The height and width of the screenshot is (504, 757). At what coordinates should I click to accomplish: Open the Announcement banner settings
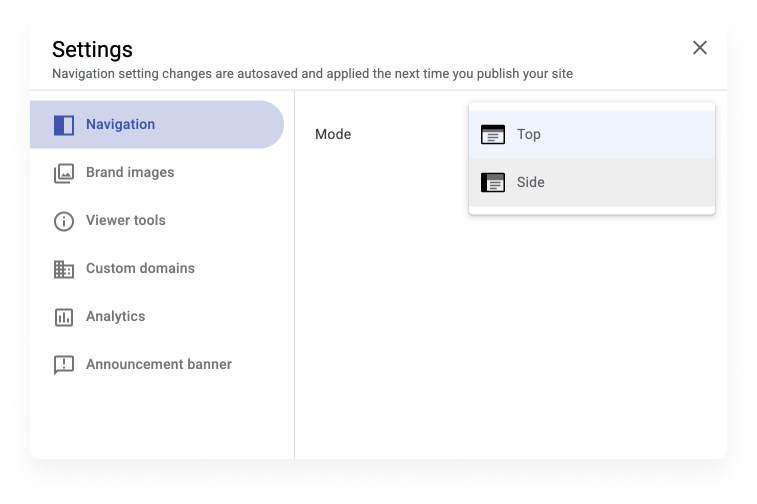(157, 364)
